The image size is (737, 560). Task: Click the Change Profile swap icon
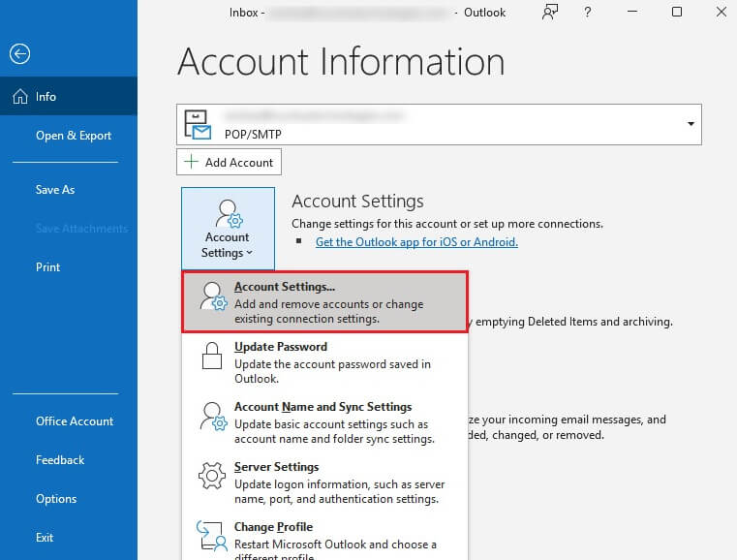click(x=211, y=537)
